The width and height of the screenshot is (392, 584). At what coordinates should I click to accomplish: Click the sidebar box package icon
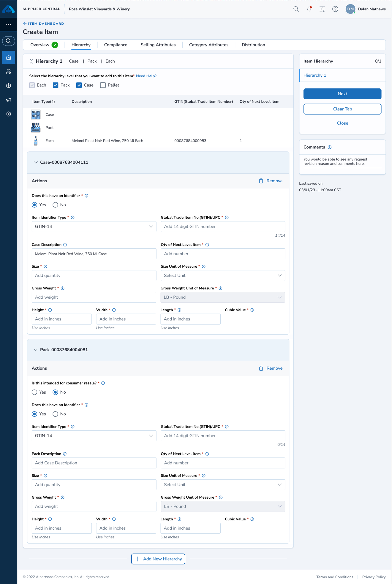click(9, 86)
